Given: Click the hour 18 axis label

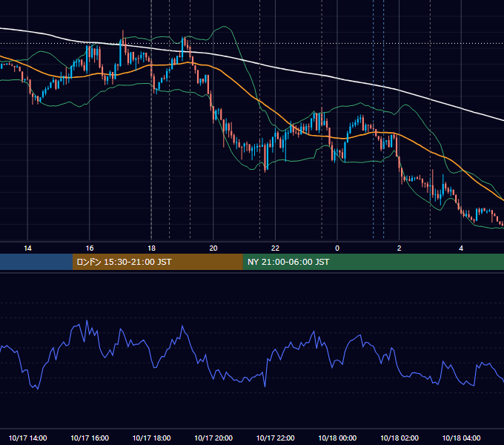Looking at the screenshot, I should pos(151,248).
